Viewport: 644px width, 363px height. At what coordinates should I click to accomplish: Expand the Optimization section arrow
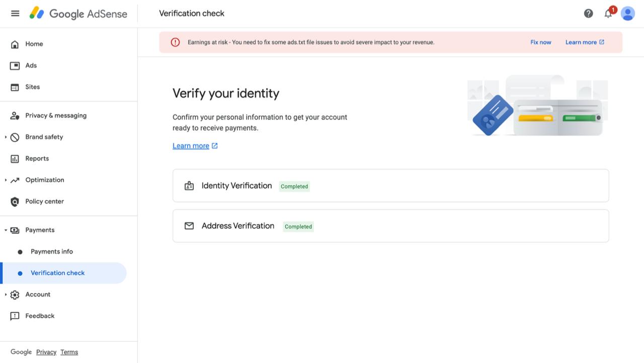[x=6, y=180]
